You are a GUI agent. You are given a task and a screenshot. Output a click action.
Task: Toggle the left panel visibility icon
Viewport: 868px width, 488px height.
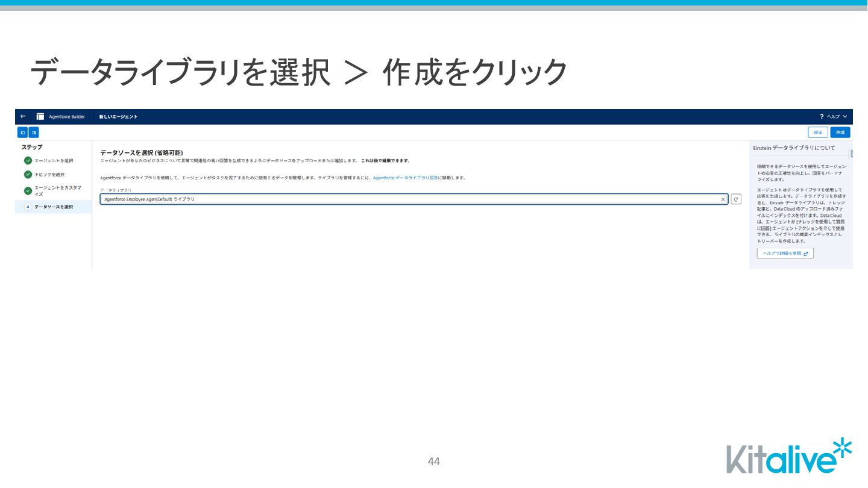23,133
